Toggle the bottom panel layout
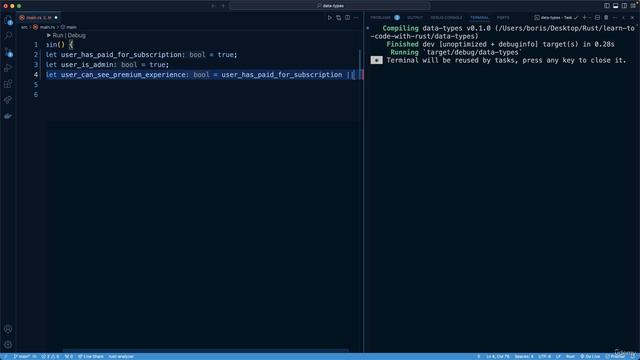The width and height of the screenshot is (640, 360). click(x=616, y=6)
